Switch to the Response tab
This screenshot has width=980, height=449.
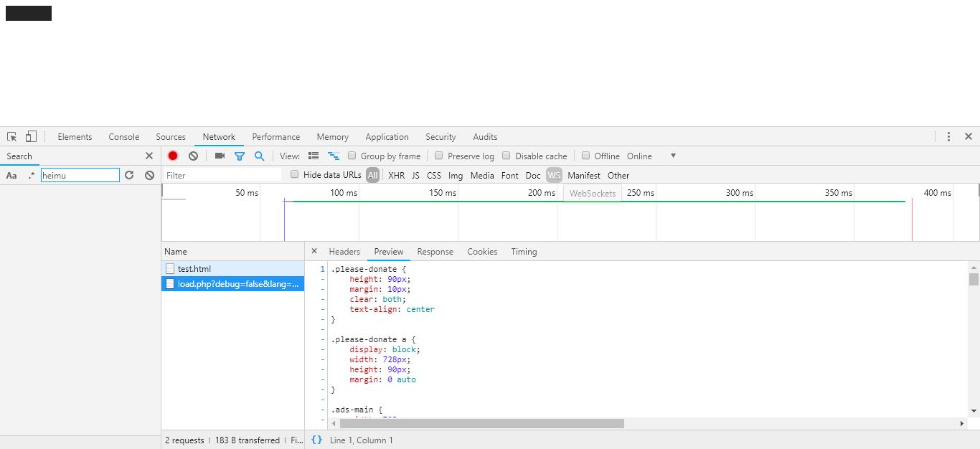pos(435,251)
